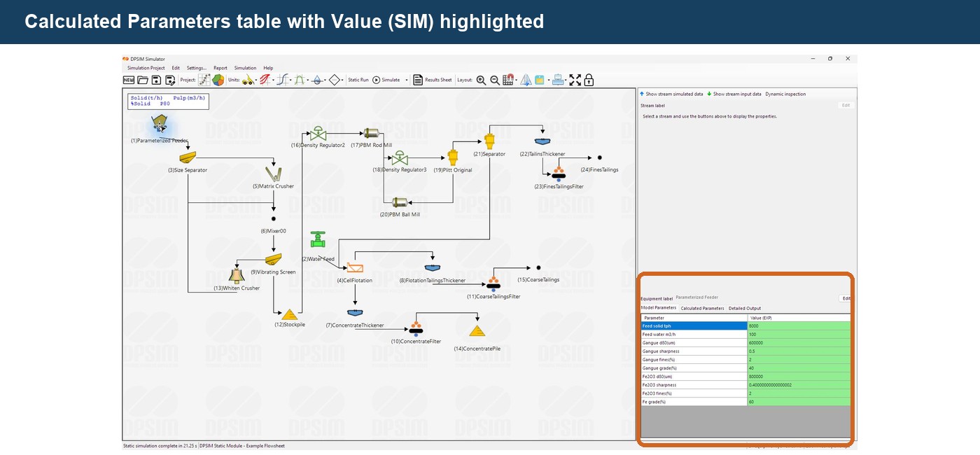
Task: Open the Project colored polygon icon
Action: (218, 80)
